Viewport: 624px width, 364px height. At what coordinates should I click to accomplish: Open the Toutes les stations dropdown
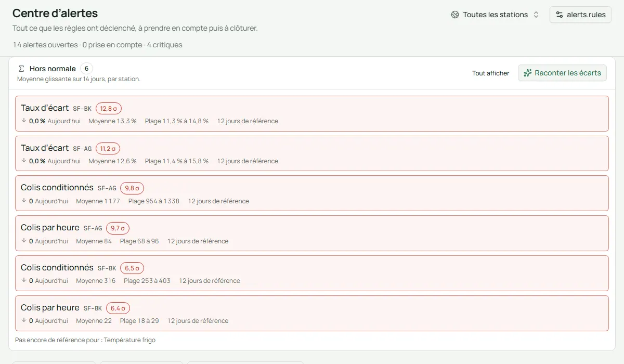coord(495,15)
